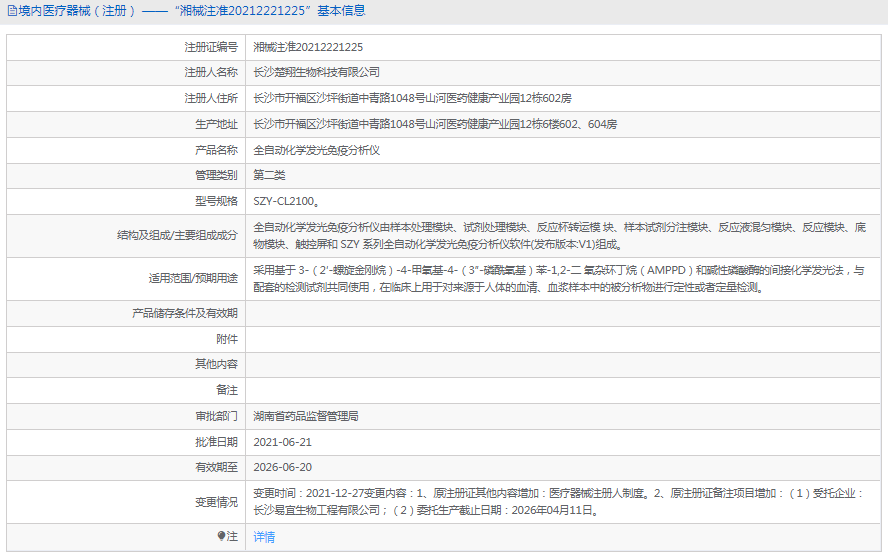Screen dimensions: 888x557
Task: Select the title text 境内医疗器械（注册）
Action: point(78,11)
